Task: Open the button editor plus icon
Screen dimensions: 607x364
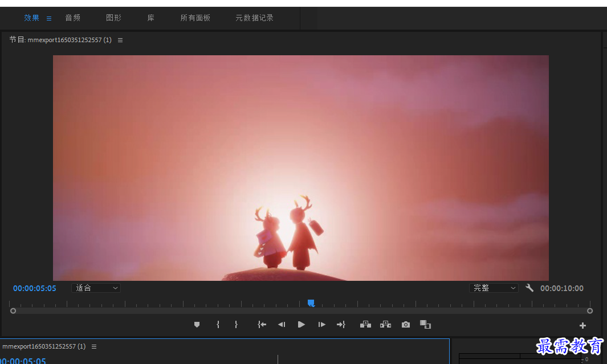Action: click(x=582, y=326)
